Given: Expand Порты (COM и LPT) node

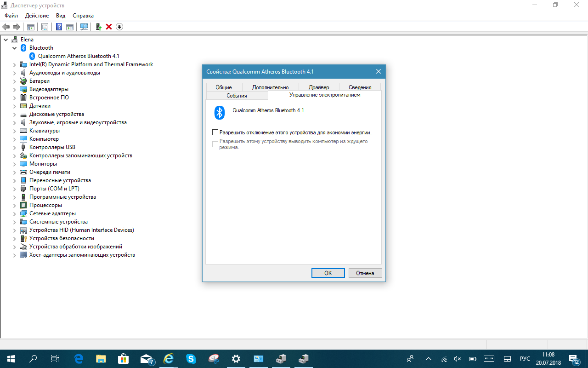Looking at the screenshot, I should (15, 189).
